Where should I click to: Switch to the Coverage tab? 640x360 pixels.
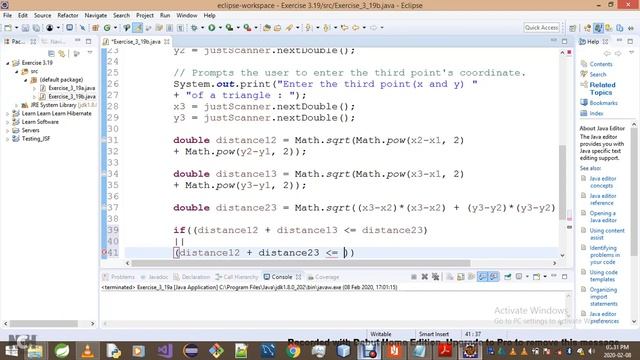[x=323, y=277]
